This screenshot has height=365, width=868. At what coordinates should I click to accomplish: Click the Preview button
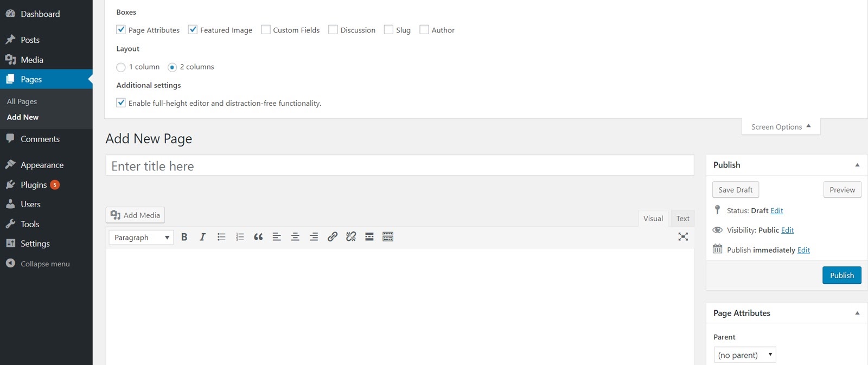click(843, 190)
